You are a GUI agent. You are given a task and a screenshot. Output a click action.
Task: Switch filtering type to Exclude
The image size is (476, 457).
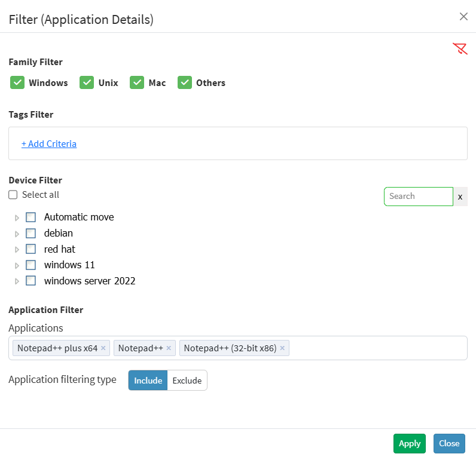coord(187,381)
